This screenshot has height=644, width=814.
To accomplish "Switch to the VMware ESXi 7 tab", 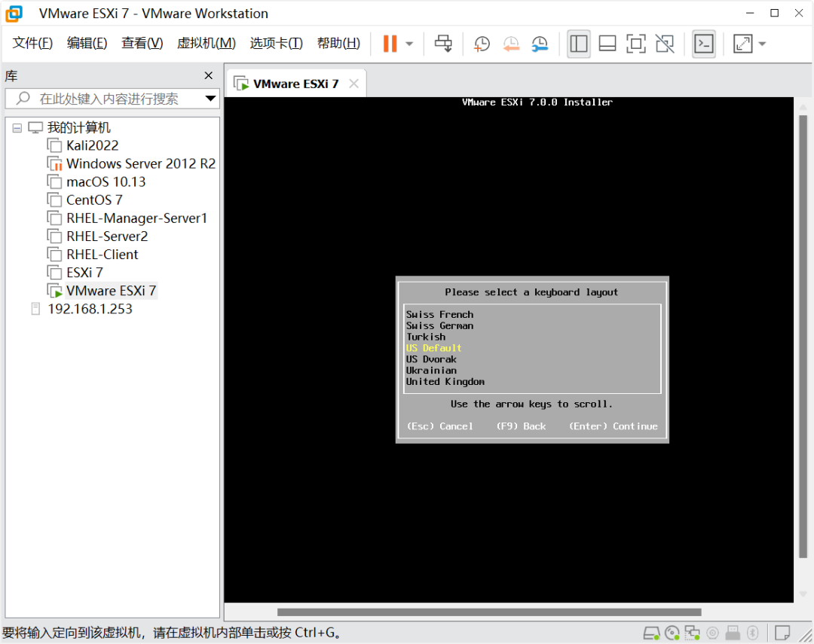I will pos(295,84).
